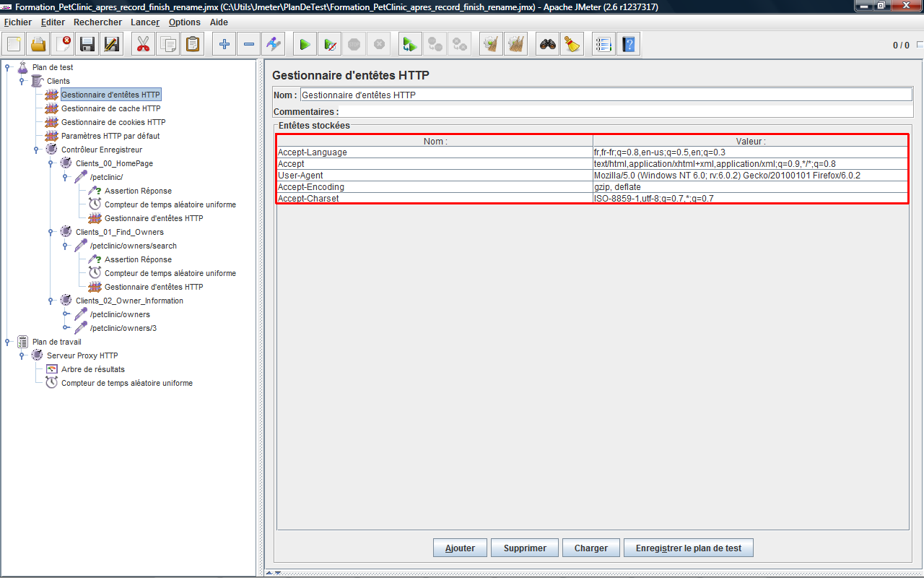Expand the /petclinic/owners/3 sampler node

point(66,328)
